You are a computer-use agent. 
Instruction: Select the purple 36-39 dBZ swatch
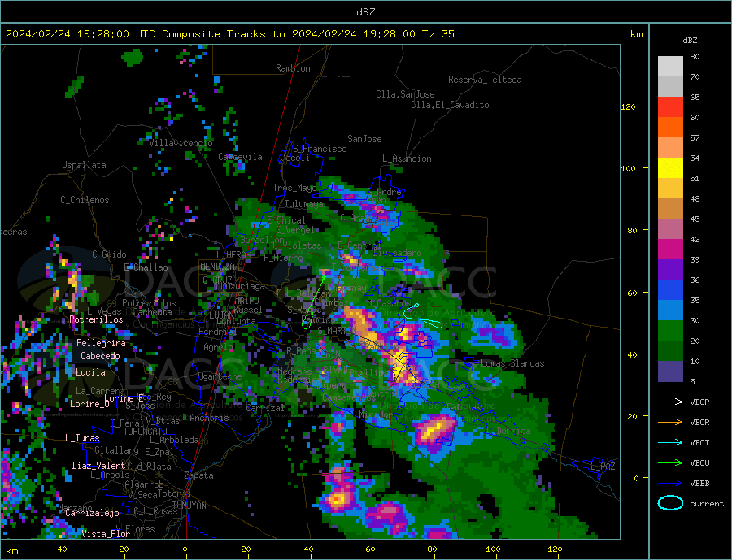click(x=670, y=270)
